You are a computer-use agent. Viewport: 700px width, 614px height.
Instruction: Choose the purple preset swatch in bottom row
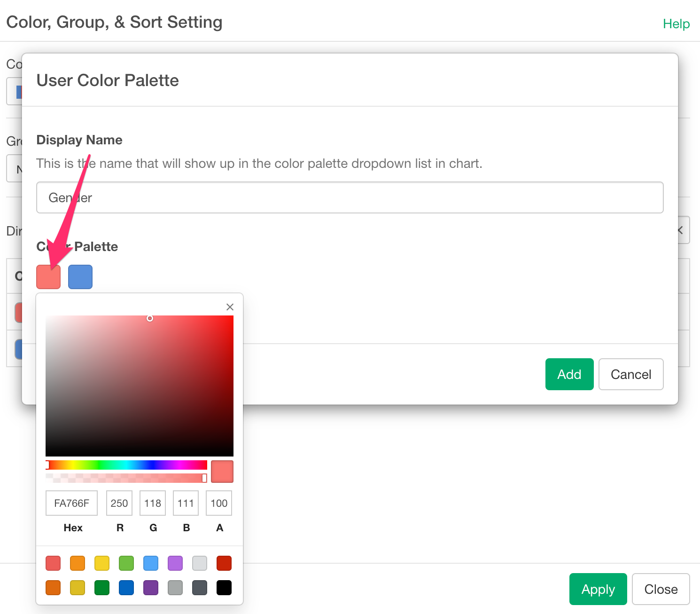click(x=151, y=588)
